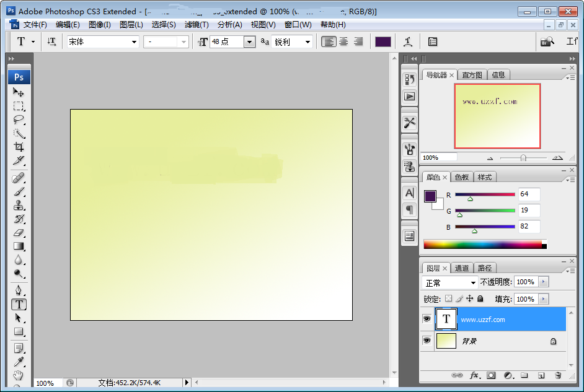
Task: Open the 图层(L) menu
Action: (131, 25)
